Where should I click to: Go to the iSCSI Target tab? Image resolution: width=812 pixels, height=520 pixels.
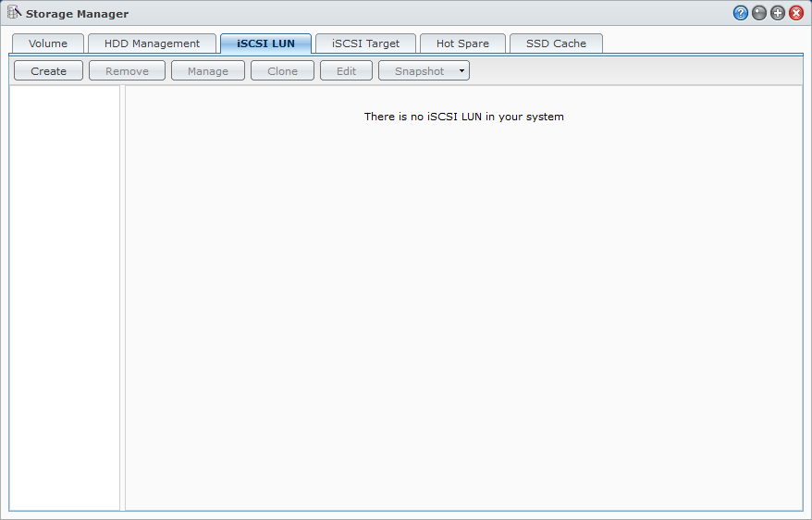coord(365,43)
